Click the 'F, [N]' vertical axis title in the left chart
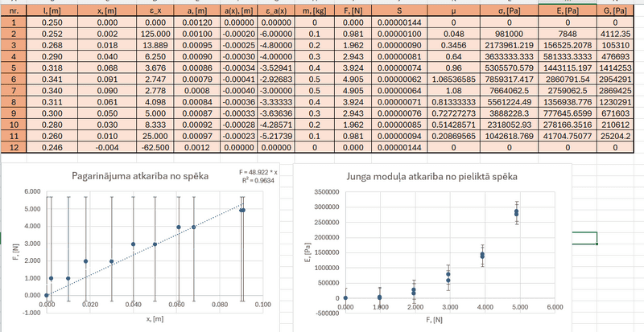 [x=16, y=252]
